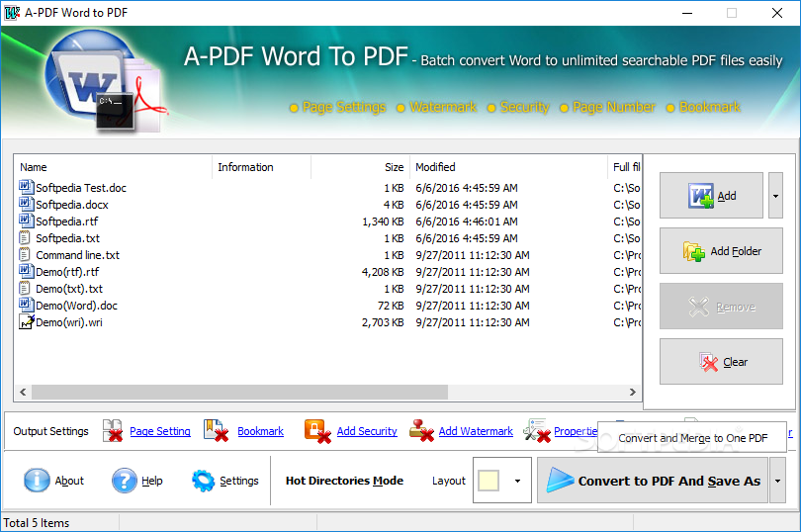Select Softpedia Test.doc in the list
Viewport: 801px width, 532px height.
tap(327, 188)
